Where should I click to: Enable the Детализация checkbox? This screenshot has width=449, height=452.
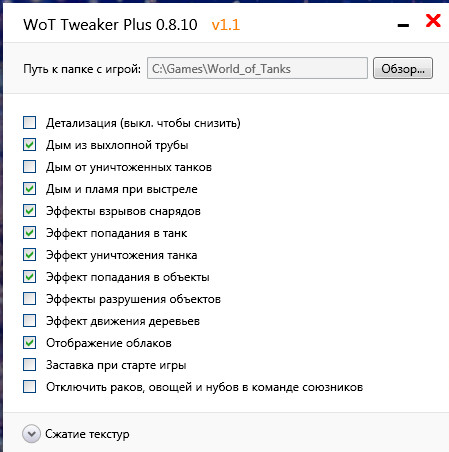[x=30, y=123]
